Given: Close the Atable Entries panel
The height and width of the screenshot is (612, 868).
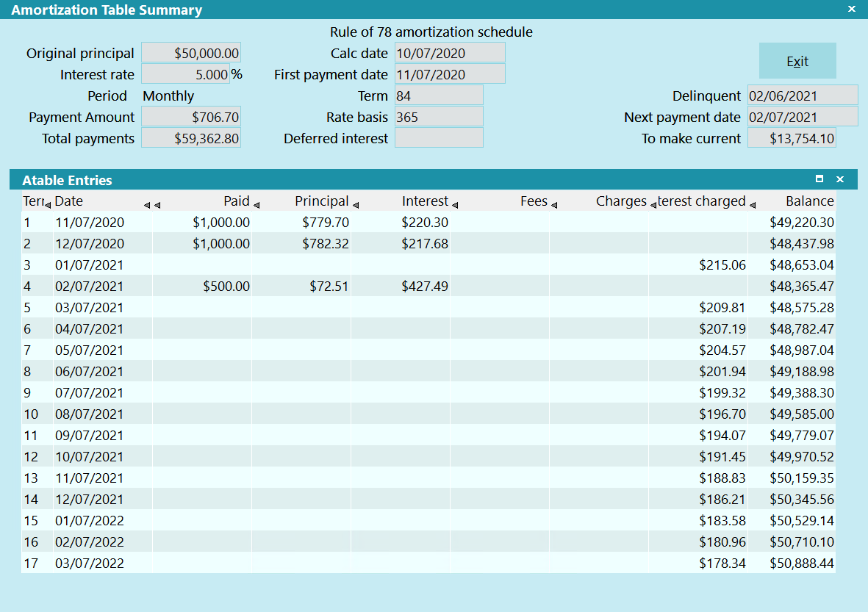Looking at the screenshot, I should (840, 179).
